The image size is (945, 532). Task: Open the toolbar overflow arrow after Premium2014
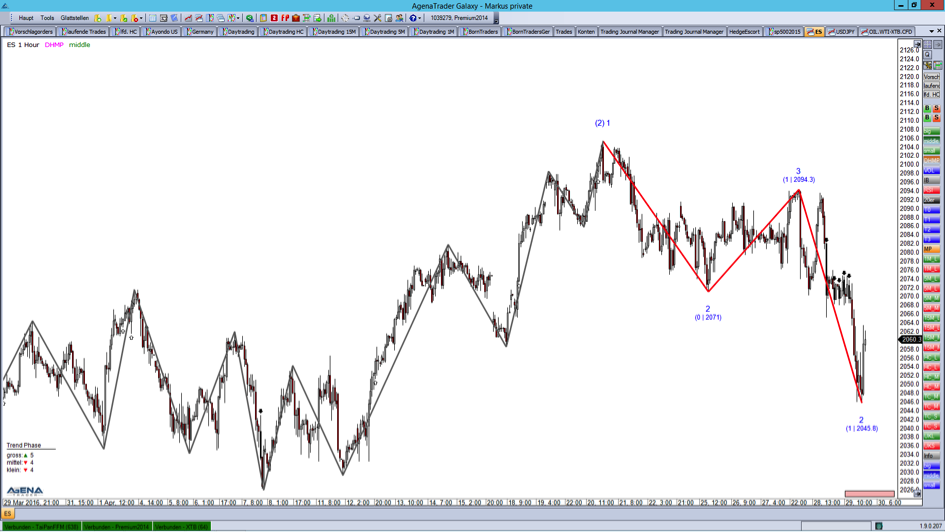coord(496,19)
